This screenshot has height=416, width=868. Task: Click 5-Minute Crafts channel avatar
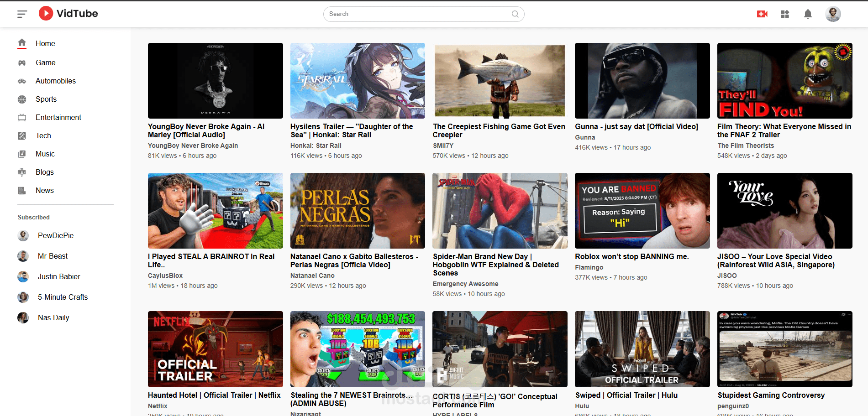click(x=23, y=297)
